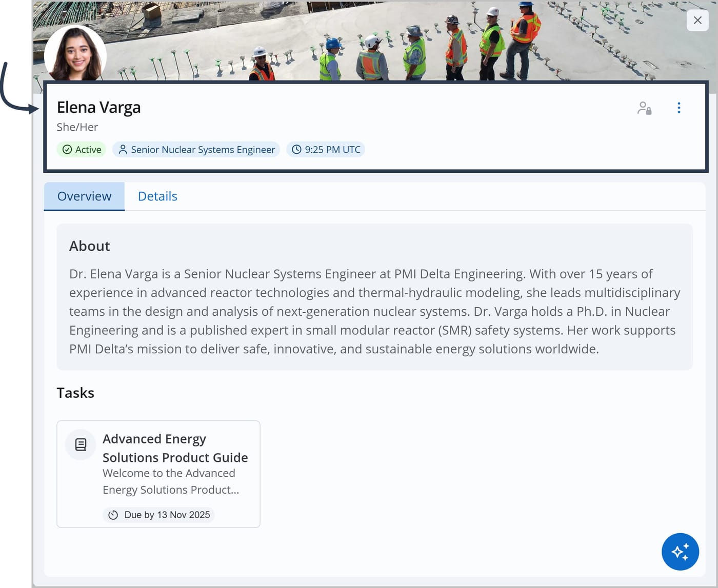Click Elena Varga's profile photo
The height and width of the screenshot is (588, 718).
(x=75, y=53)
